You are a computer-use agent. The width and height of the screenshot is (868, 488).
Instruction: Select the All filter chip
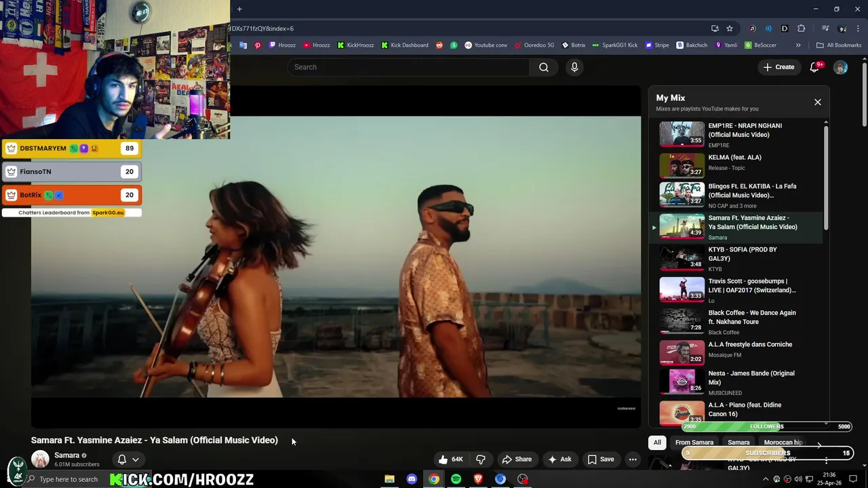click(657, 443)
